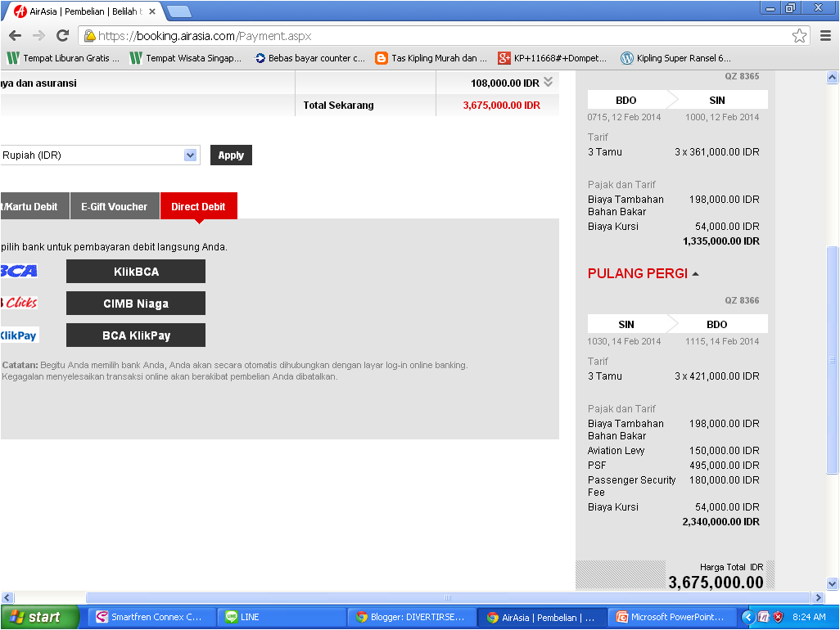Viewport: 840px width, 630px height.
Task: Click the Blogger icon on the Tas Kipling bookmark
Action: 381,58
